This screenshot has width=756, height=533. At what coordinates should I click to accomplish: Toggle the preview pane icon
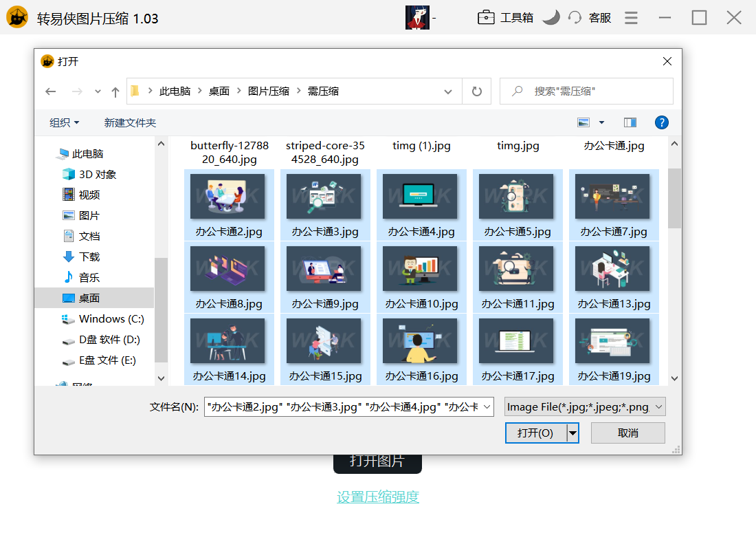pyautogui.click(x=630, y=122)
